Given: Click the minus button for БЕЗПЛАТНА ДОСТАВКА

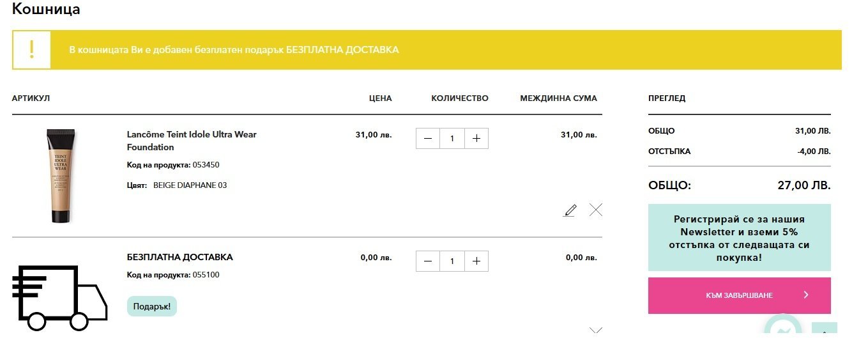Looking at the screenshot, I should click(428, 261).
